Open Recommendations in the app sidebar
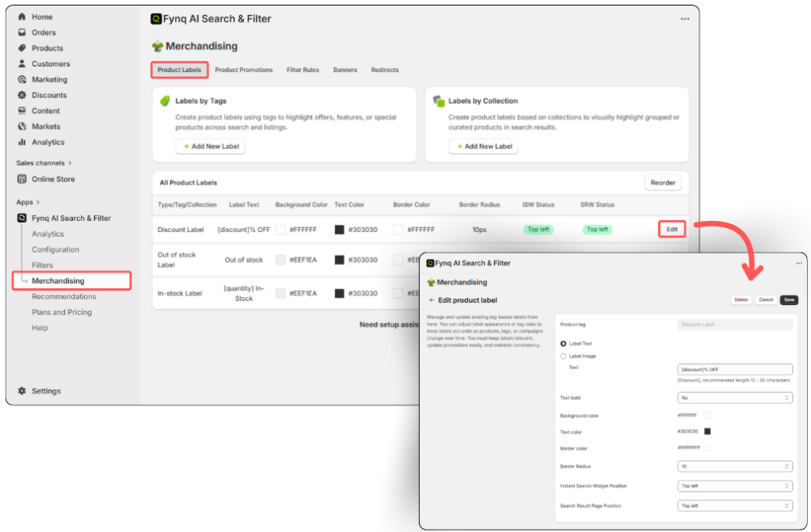The width and height of the screenshot is (811, 532). point(63,296)
